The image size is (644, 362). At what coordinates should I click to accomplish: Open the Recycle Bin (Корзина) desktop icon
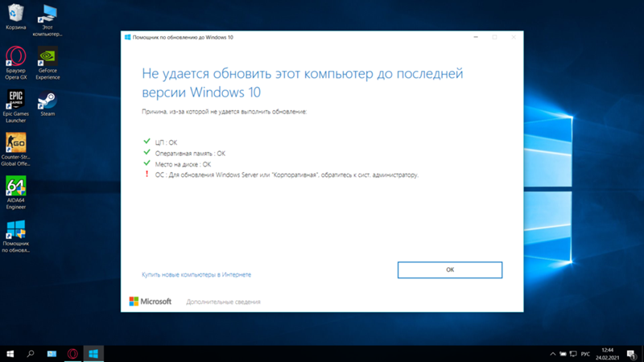coord(15,16)
